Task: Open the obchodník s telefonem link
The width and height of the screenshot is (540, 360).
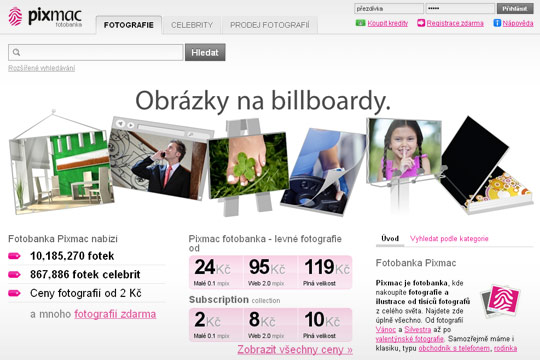Action: click(x=454, y=348)
